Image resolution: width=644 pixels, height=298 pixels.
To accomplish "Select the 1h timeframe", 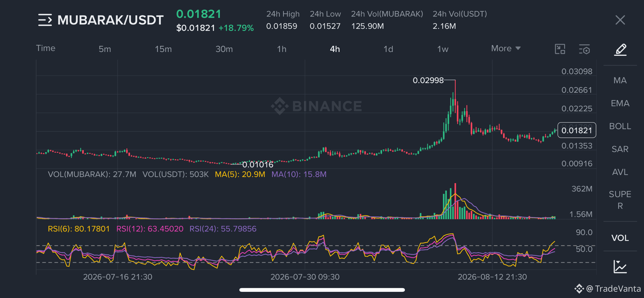I will tap(282, 49).
